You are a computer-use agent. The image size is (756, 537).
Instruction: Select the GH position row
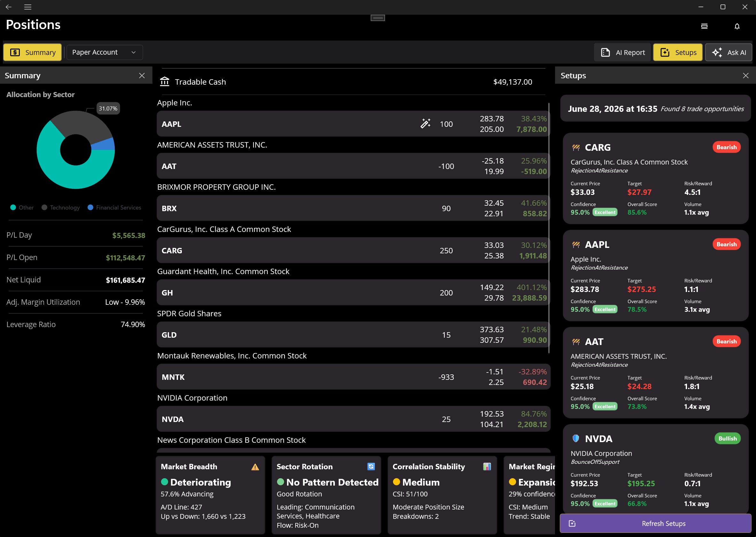point(353,292)
